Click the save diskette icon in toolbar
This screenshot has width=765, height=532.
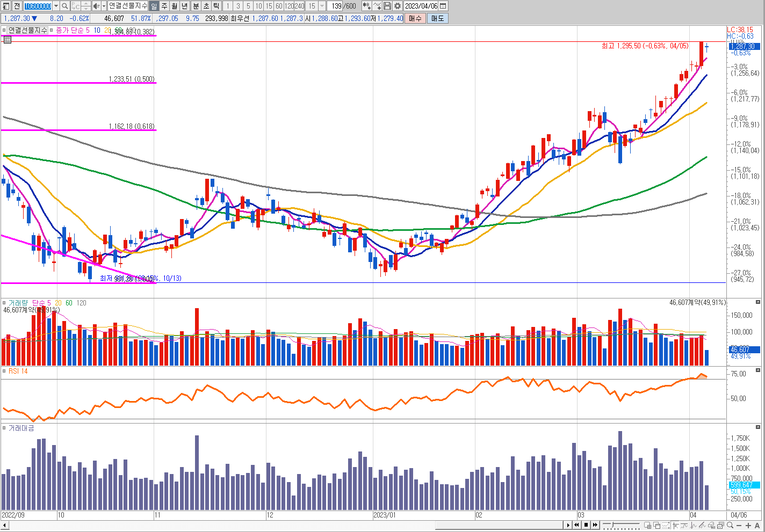(x=387, y=6)
